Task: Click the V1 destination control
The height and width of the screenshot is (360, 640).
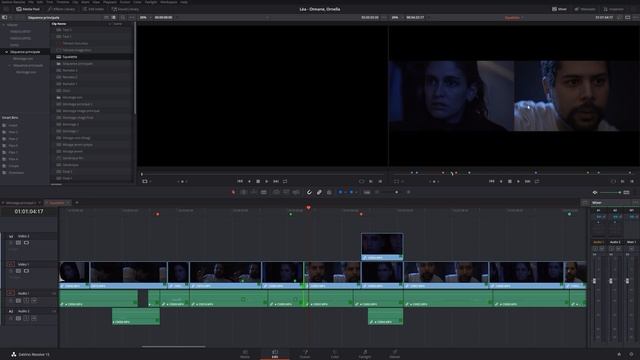Action: coord(11,264)
